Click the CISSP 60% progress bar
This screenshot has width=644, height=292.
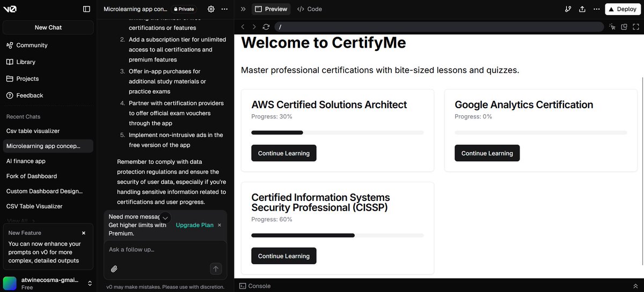tap(338, 235)
